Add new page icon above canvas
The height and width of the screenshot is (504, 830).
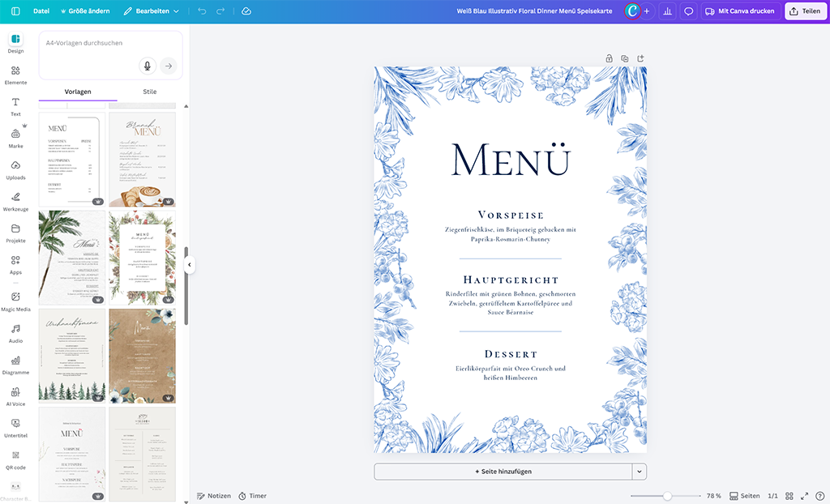640,59
